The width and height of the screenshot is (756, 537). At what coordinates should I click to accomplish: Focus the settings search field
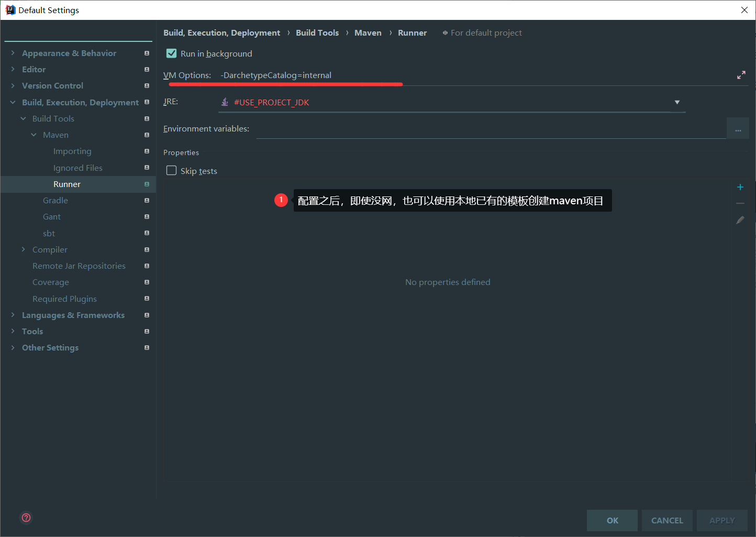[78, 33]
